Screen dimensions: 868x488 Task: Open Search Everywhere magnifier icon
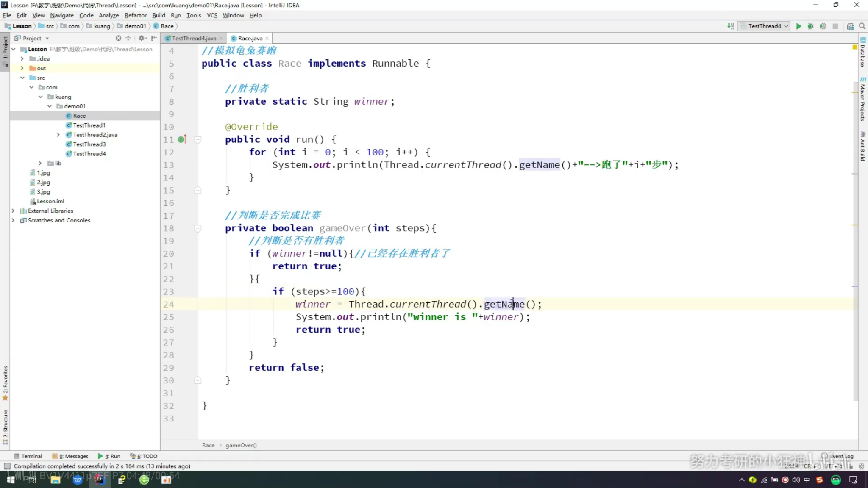click(x=862, y=26)
